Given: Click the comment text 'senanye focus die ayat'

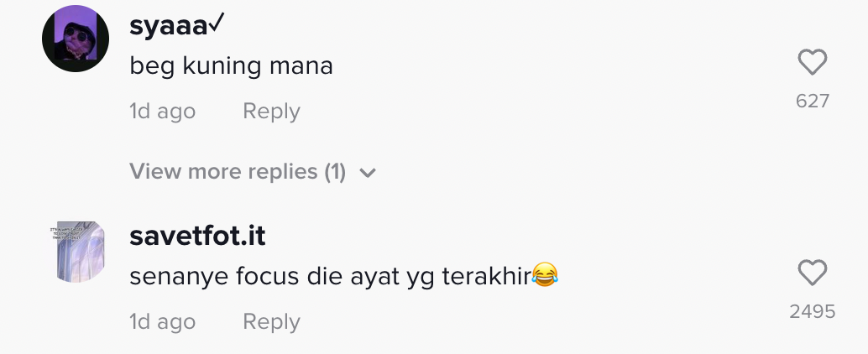Looking at the screenshot, I should (x=277, y=276).
